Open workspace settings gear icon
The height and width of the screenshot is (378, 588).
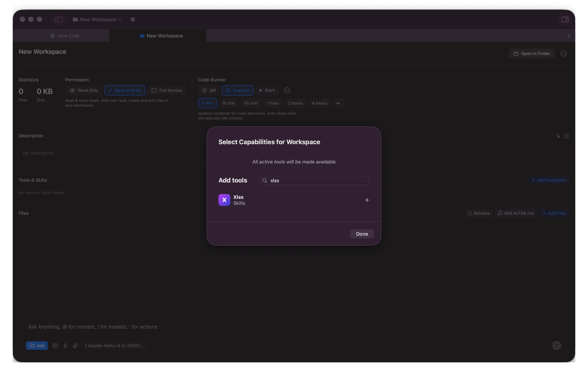pyautogui.click(x=133, y=19)
